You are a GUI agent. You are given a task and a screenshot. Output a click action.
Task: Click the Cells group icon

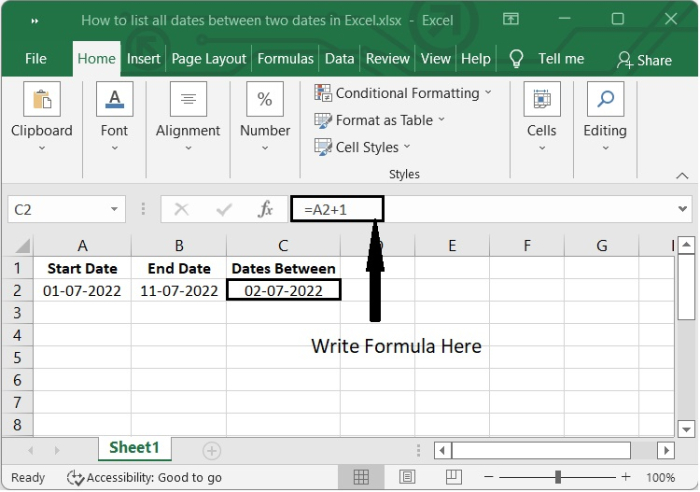pyautogui.click(x=541, y=100)
